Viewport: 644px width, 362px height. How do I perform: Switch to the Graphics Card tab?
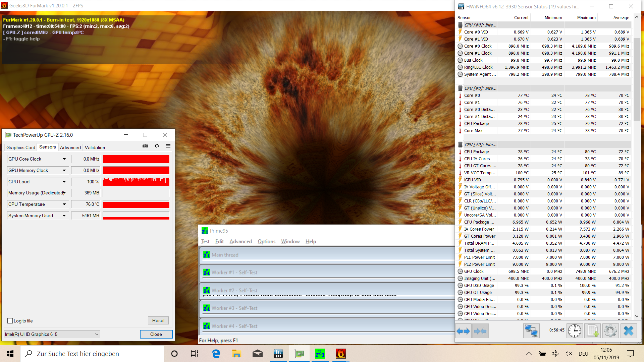pyautogui.click(x=20, y=147)
